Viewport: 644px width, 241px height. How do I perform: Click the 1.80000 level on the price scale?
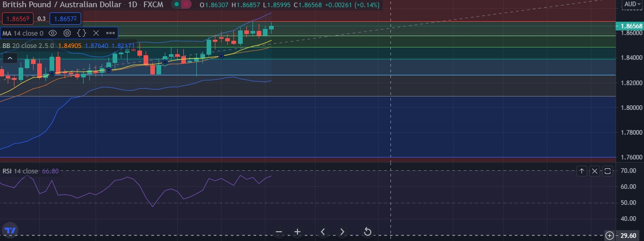(x=631, y=107)
